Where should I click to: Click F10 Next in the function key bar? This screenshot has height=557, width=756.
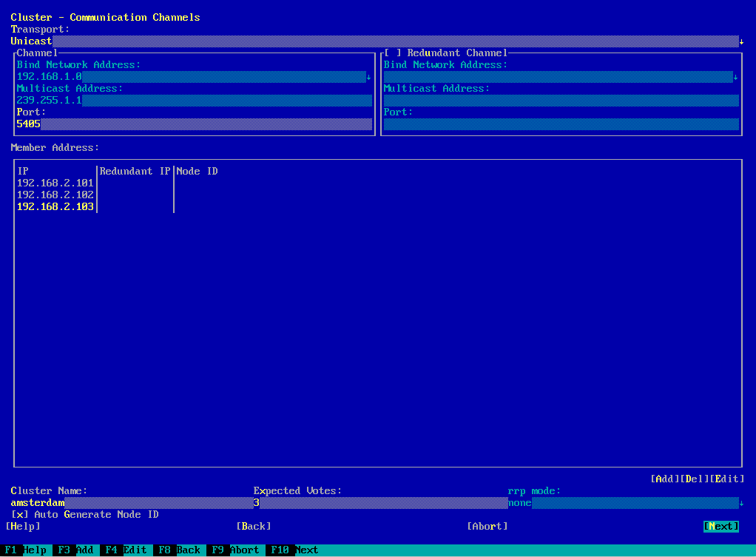294,550
